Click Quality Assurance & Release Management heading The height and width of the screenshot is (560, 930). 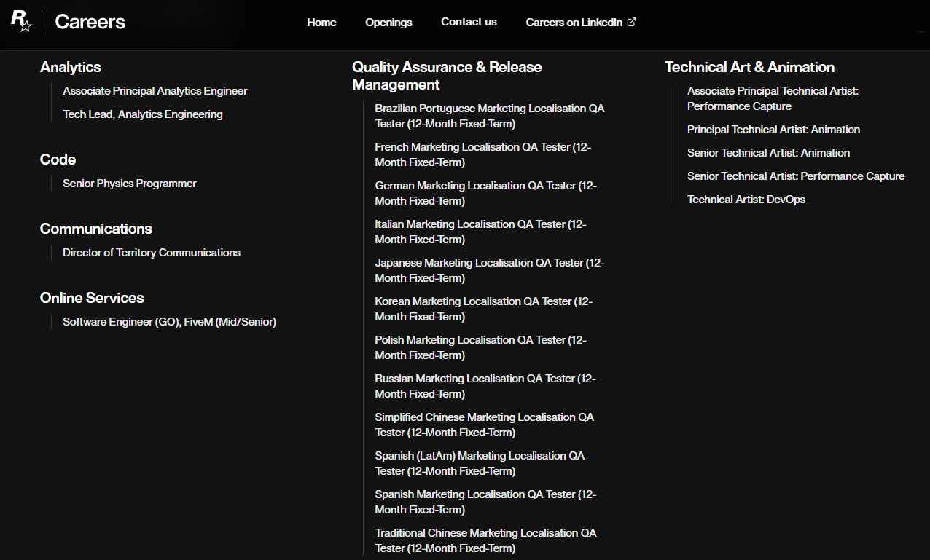pos(447,76)
